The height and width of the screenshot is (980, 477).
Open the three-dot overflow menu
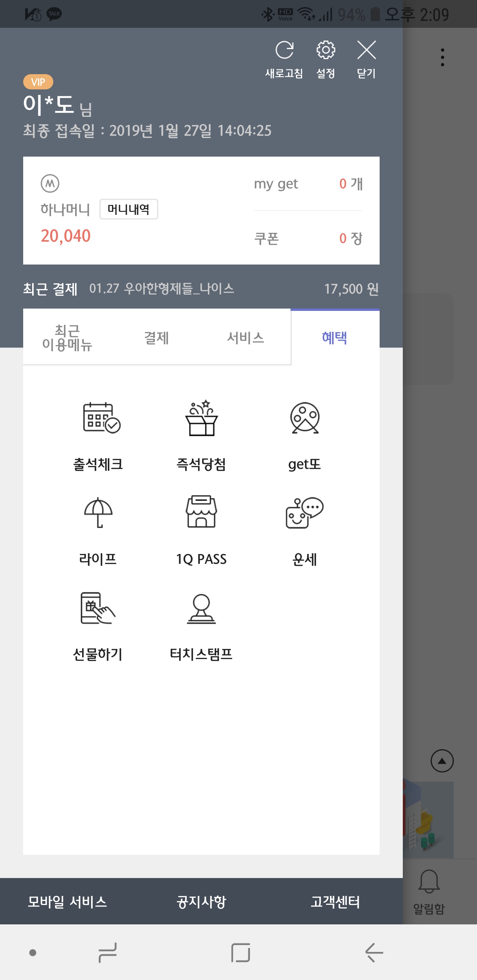[x=442, y=58]
